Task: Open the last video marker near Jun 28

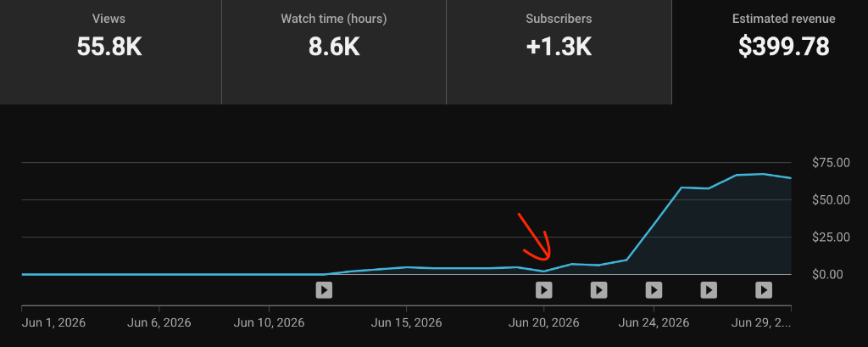Action: [764, 290]
